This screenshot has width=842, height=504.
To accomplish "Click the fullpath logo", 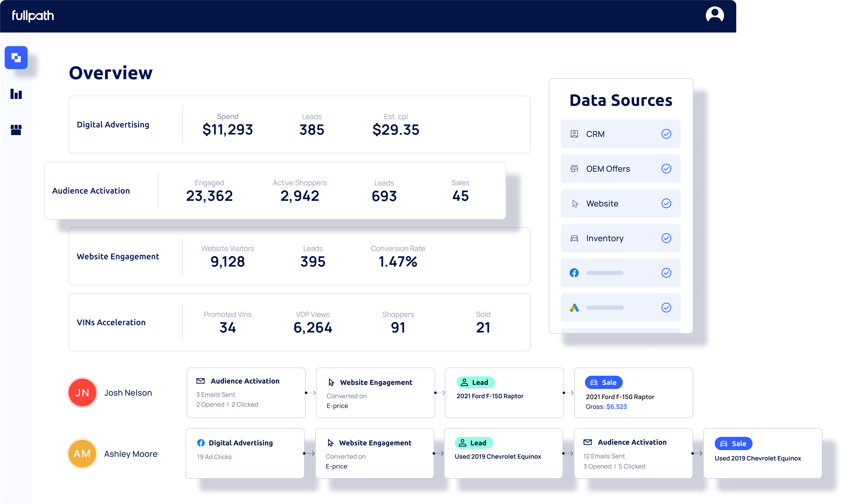I will [x=33, y=16].
